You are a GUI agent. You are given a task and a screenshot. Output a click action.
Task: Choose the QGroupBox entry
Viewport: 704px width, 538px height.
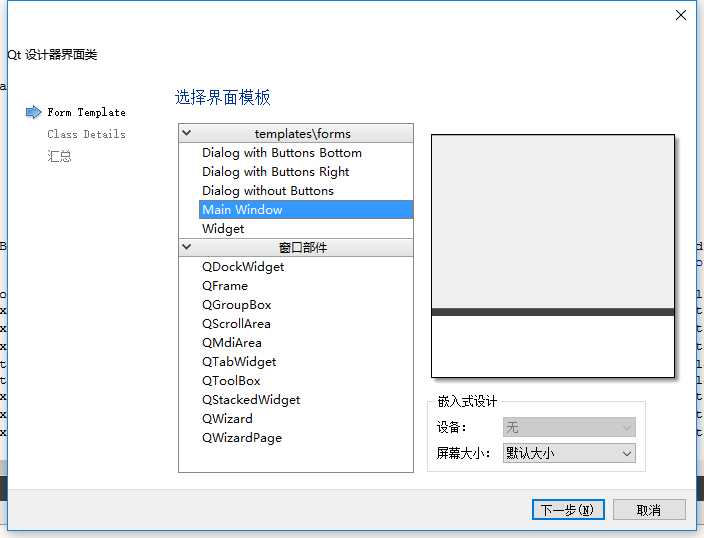(237, 304)
